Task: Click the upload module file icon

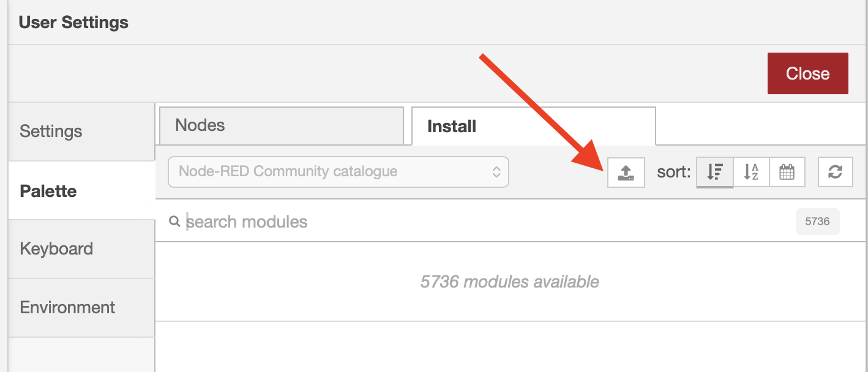Action: [x=626, y=173]
